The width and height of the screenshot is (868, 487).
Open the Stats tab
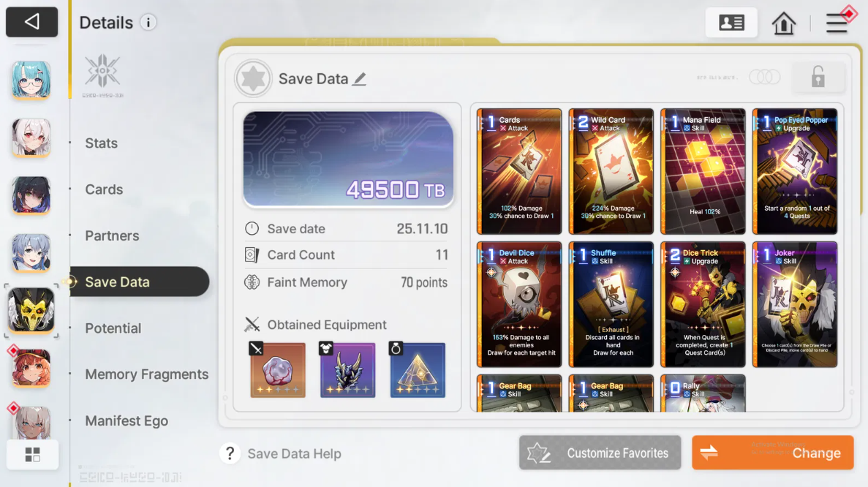[x=102, y=143]
